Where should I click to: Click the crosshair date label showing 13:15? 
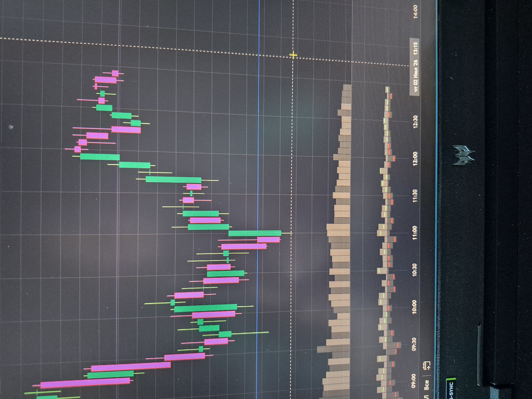click(415, 67)
